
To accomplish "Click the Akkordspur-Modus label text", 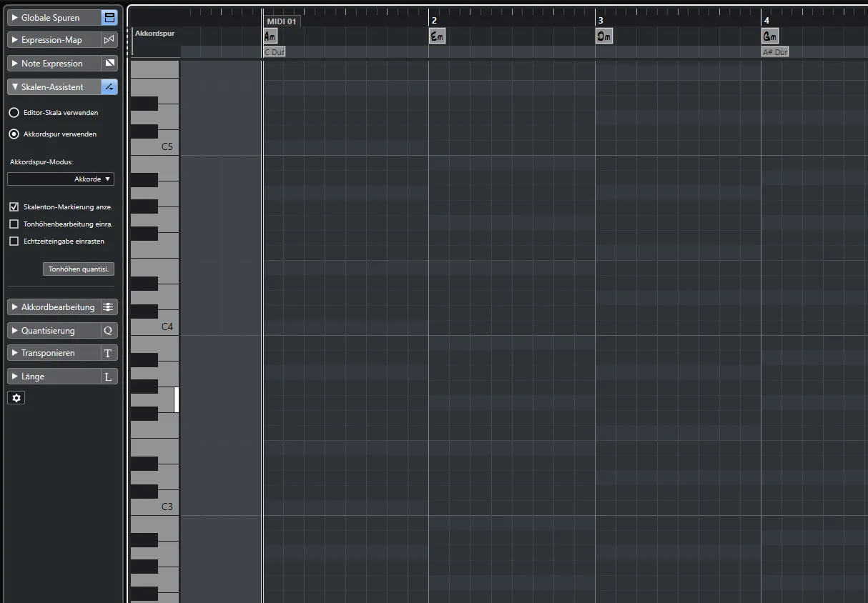I will tap(41, 162).
